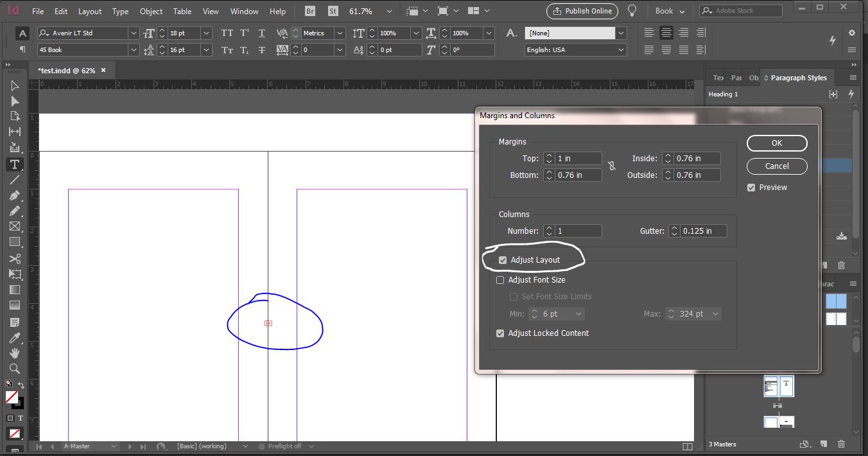The image size is (868, 456).
Task: Select the Rectangle Frame tool
Action: [x=14, y=227]
